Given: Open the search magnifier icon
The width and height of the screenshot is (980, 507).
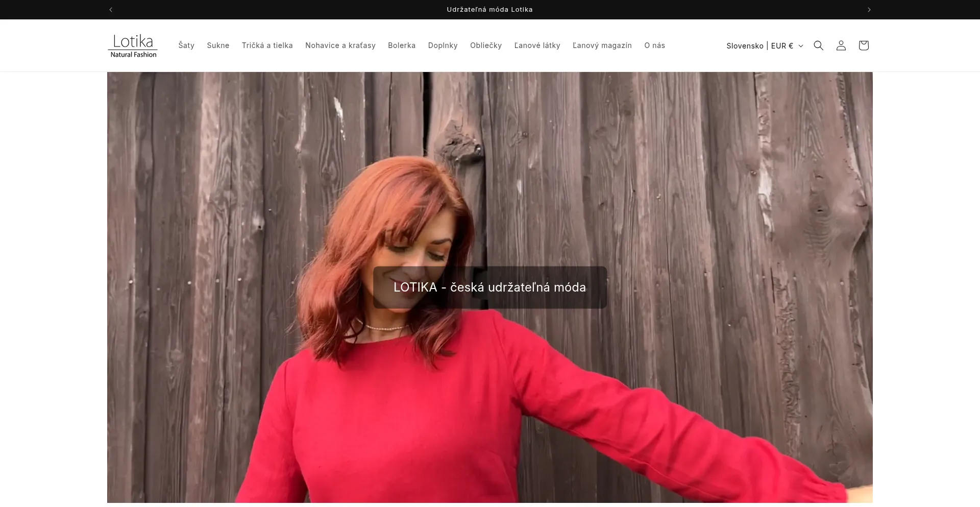Looking at the screenshot, I should click(818, 45).
